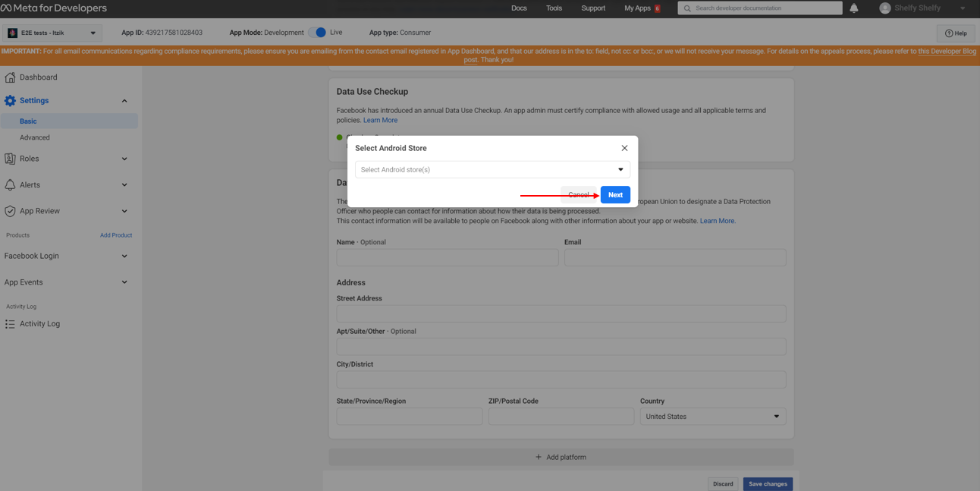
Task: Click the Save changes button
Action: [x=768, y=484]
